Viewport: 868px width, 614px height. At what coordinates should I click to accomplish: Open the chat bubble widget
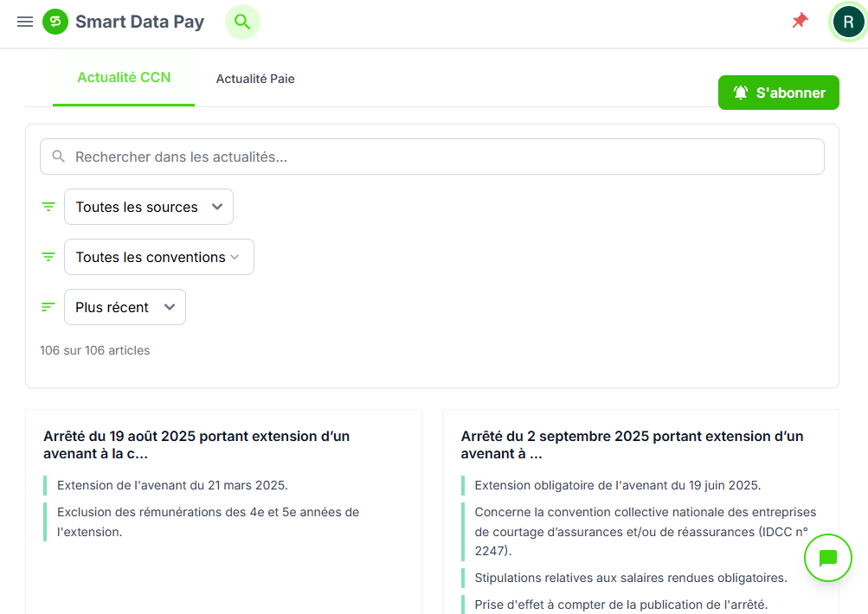(827, 558)
